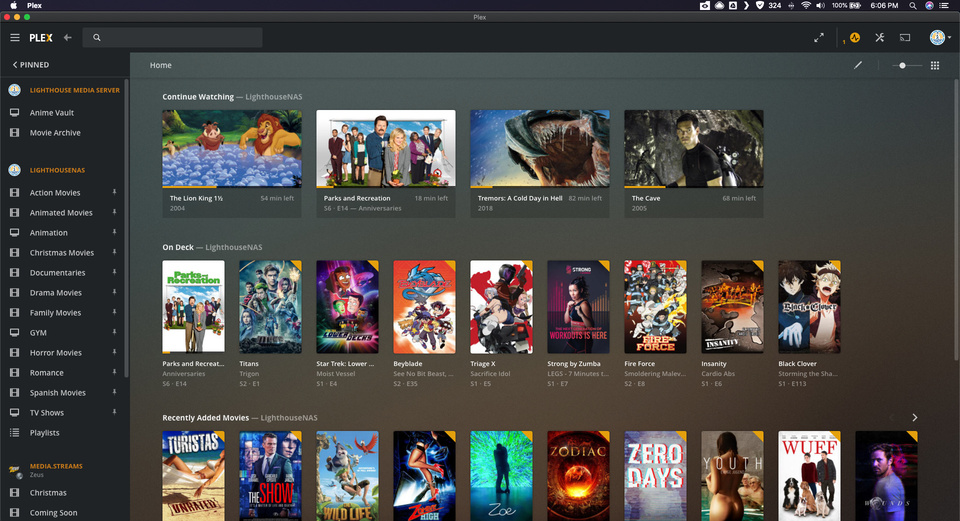Adjust the poster size slider
The image size is (960, 521).
907,65
